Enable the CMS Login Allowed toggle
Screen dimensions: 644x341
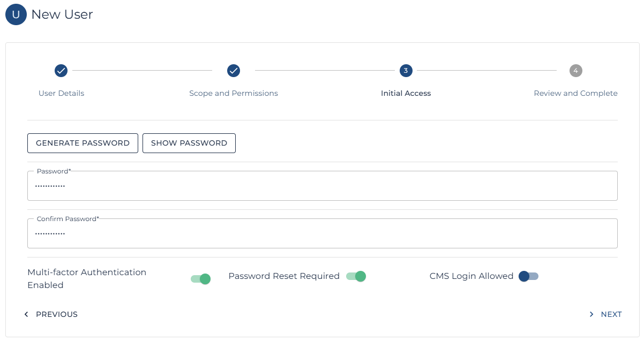tap(528, 276)
